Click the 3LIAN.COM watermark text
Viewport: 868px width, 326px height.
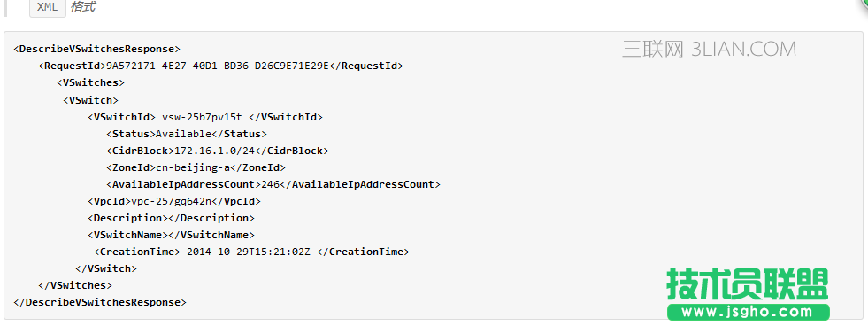coord(743,50)
